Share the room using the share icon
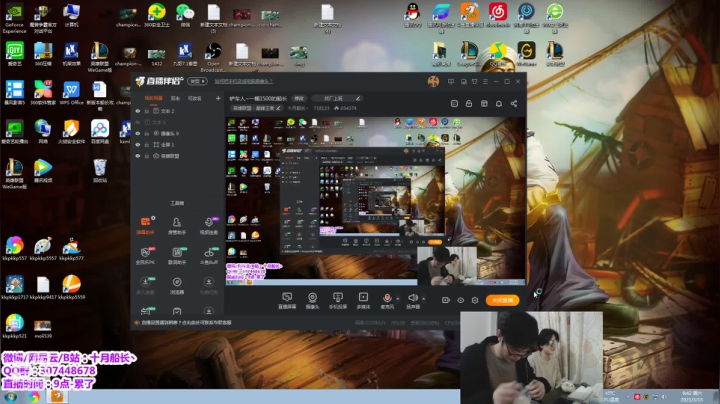Image resolution: width=720 pixels, height=404 pixels. [x=514, y=104]
